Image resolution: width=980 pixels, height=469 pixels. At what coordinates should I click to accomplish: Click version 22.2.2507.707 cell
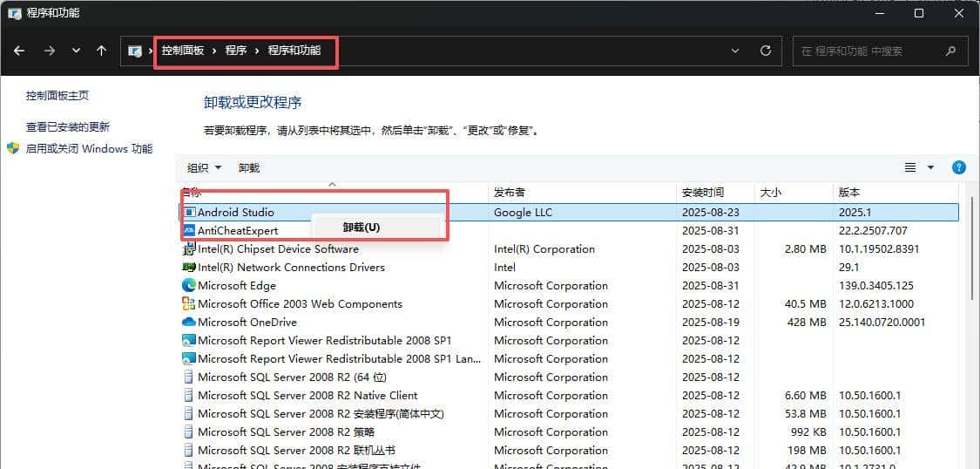point(873,231)
